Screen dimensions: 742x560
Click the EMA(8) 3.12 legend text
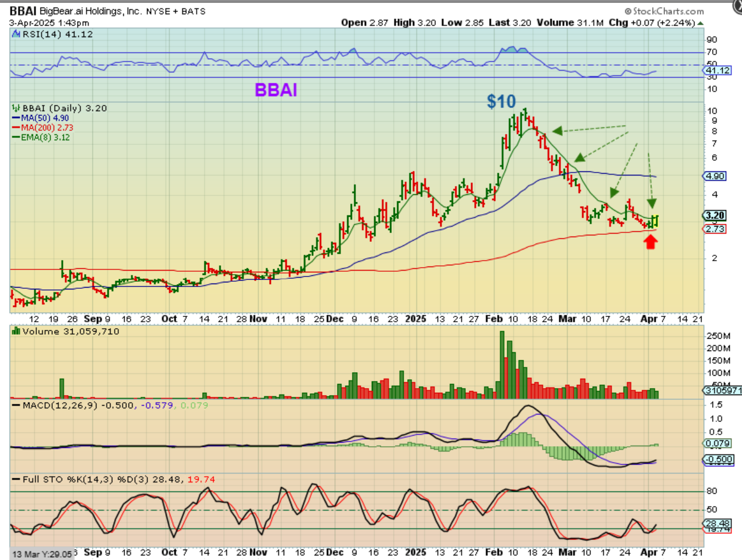(x=46, y=137)
